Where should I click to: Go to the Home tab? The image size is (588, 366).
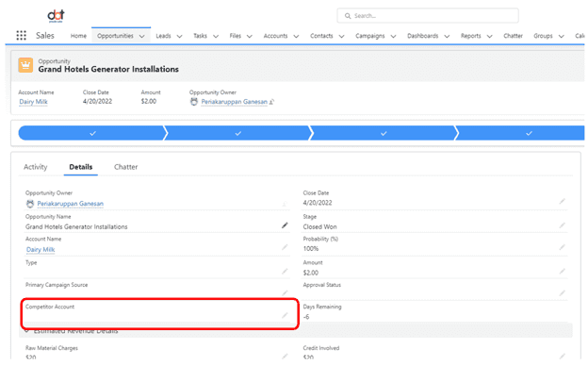[x=78, y=36]
